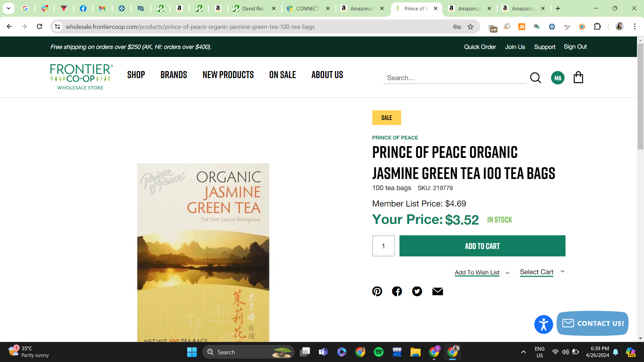Switch to the David Rio tab
The image size is (644, 362).
click(254, 8)
